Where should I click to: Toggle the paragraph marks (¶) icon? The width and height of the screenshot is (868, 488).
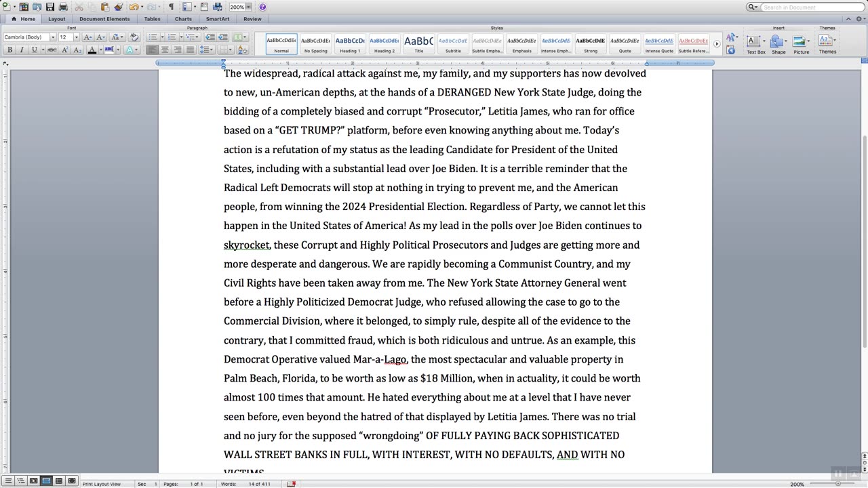coord(171,7)
